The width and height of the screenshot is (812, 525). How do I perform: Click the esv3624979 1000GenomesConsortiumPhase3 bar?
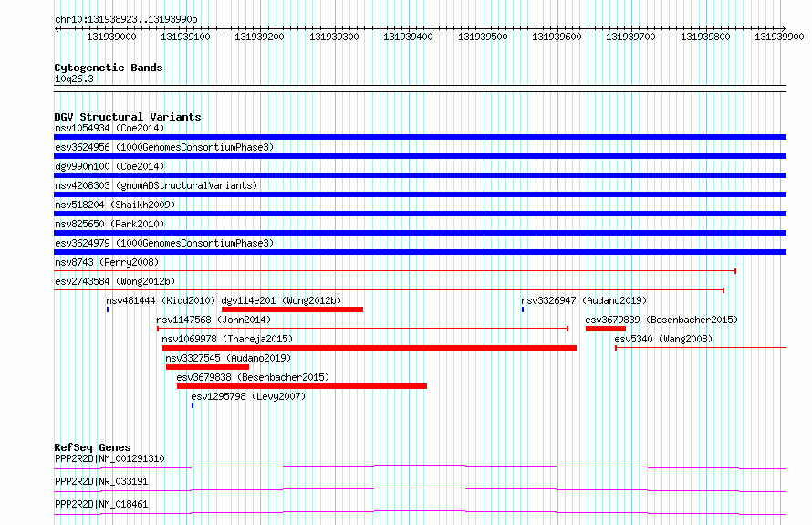420,252
